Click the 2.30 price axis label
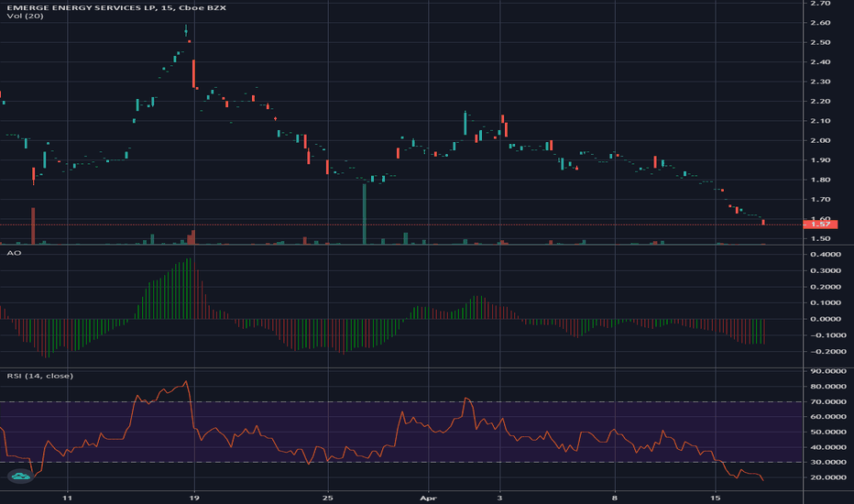The height and width of the screenshot is (504, 854). [820, 82]
